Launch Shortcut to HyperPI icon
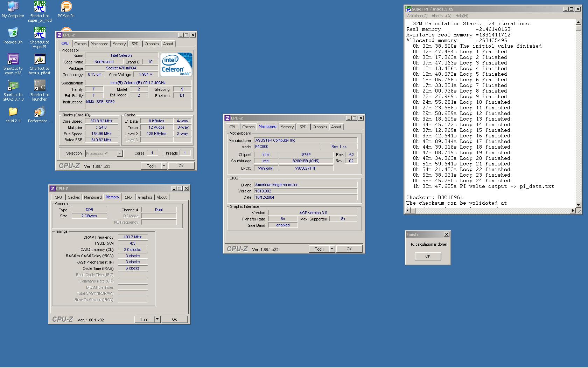Viewport: 588px width, 368px height. pyautogui.click(x=40, y=38)
